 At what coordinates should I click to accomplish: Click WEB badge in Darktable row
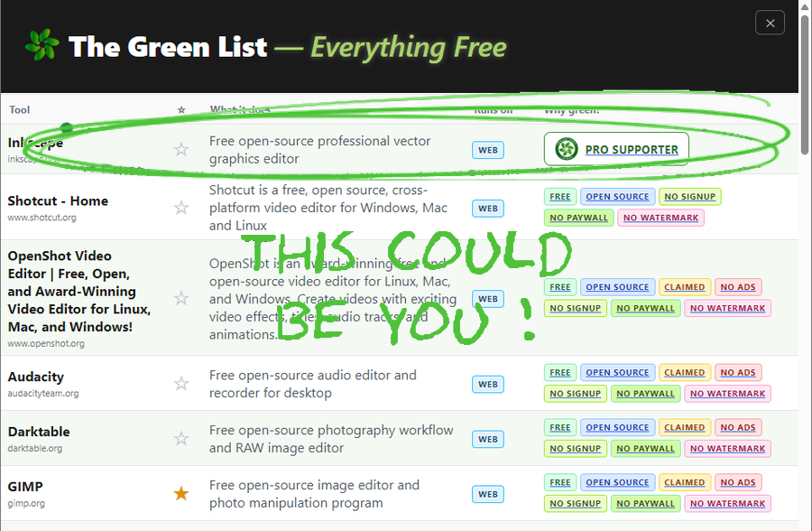pos(488,439)
